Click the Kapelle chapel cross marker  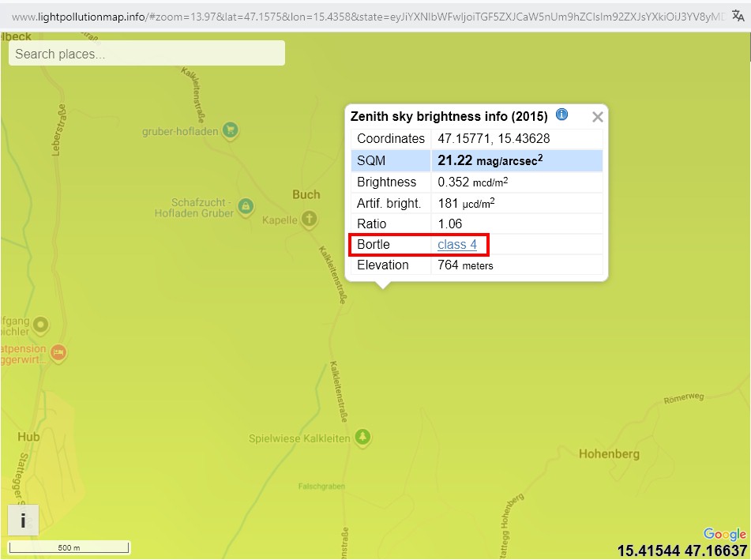pos(310,219)
